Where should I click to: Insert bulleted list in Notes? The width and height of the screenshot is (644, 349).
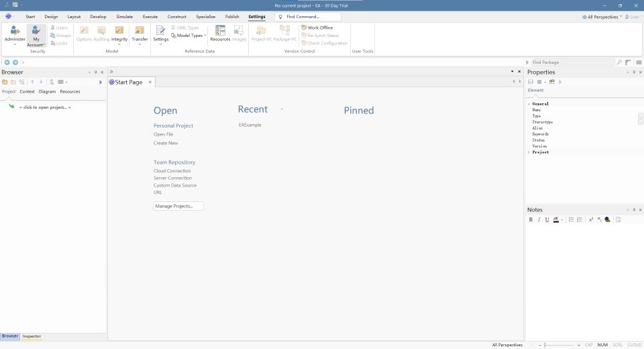point(571,219)
